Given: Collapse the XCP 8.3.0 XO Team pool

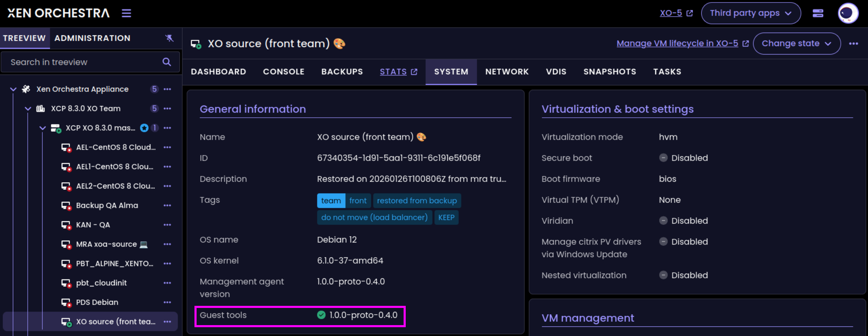Looking at the screenshot, I should click(x=28, y=109).
